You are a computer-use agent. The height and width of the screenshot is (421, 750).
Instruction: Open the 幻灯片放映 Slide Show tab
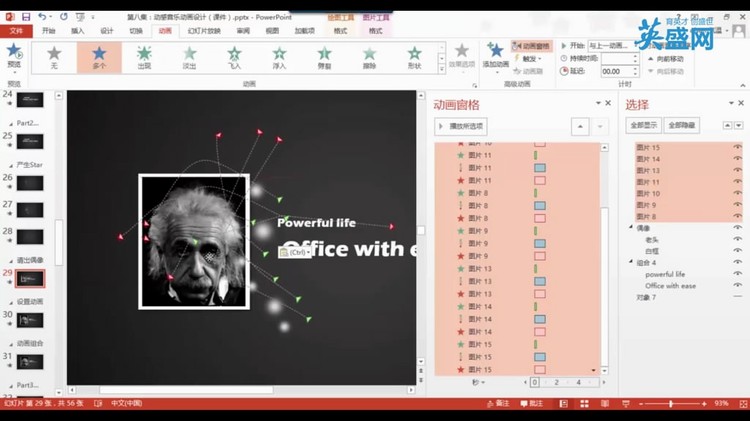[x=204, y=31]
